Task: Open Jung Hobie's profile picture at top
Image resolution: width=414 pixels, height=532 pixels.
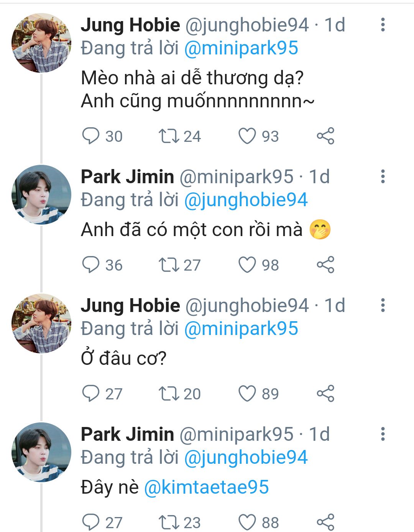Action: (x=41, y=43)
